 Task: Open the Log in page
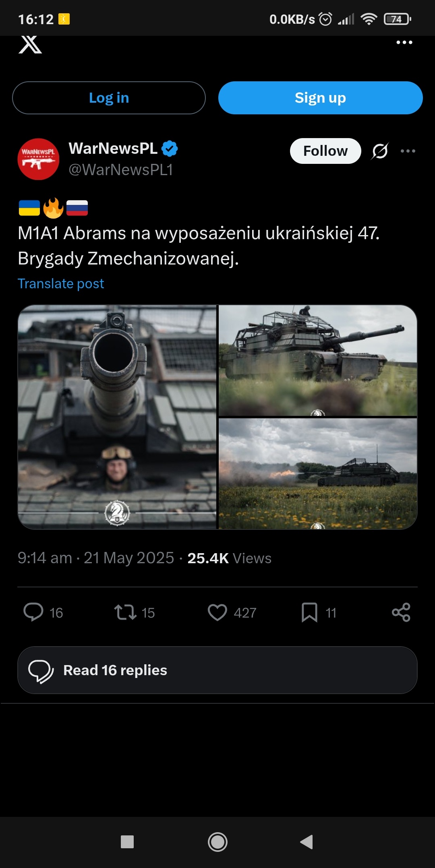[109, 98]
